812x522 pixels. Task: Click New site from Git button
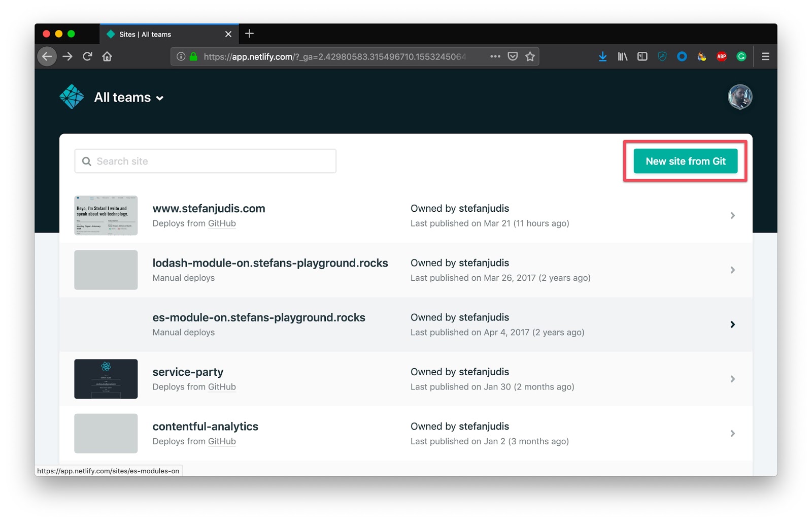(685, 161)
